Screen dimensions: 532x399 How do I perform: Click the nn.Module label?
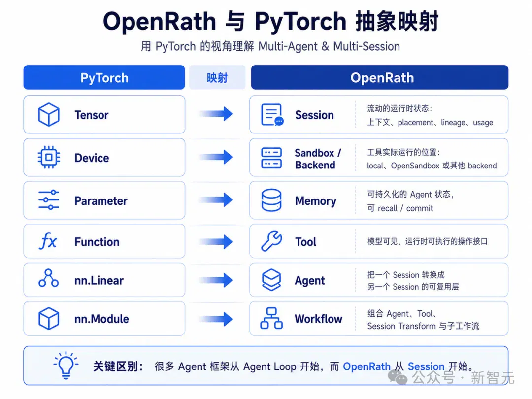(101, 319)
